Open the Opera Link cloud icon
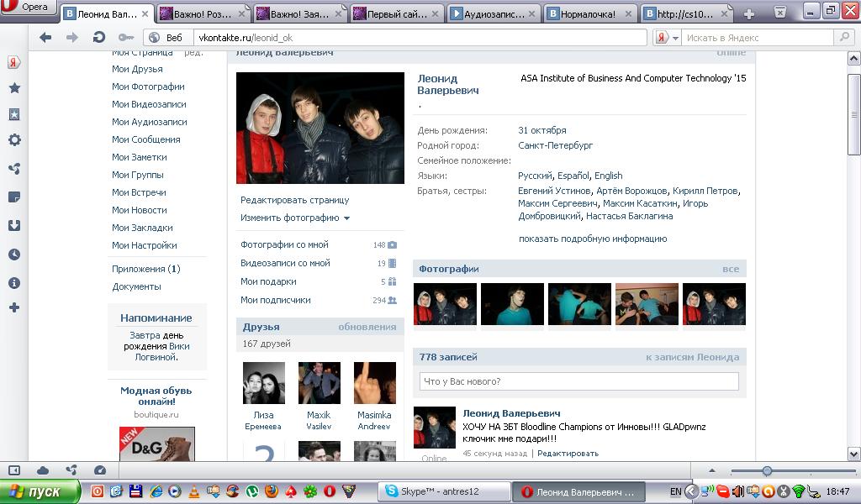Image resolution: width=861 pixels, height=504 pixels. [x=43, y=470]
